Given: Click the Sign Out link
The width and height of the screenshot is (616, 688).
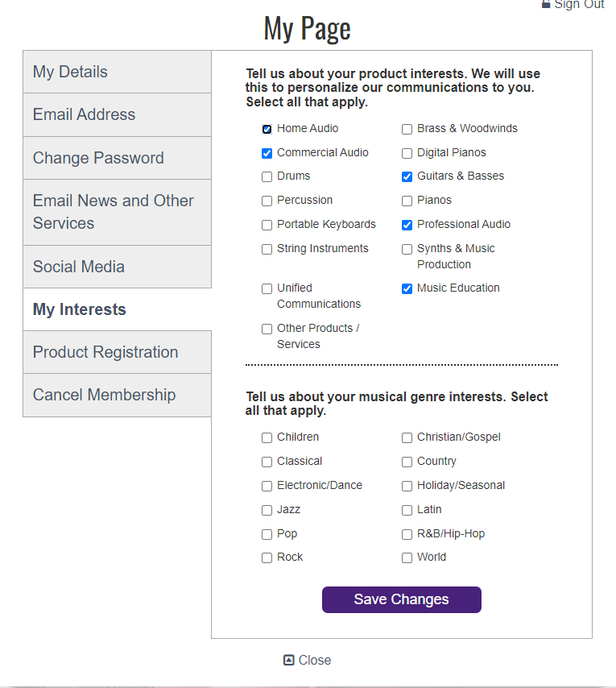Looking at the screenshot, I should click(x=578, y=5).
